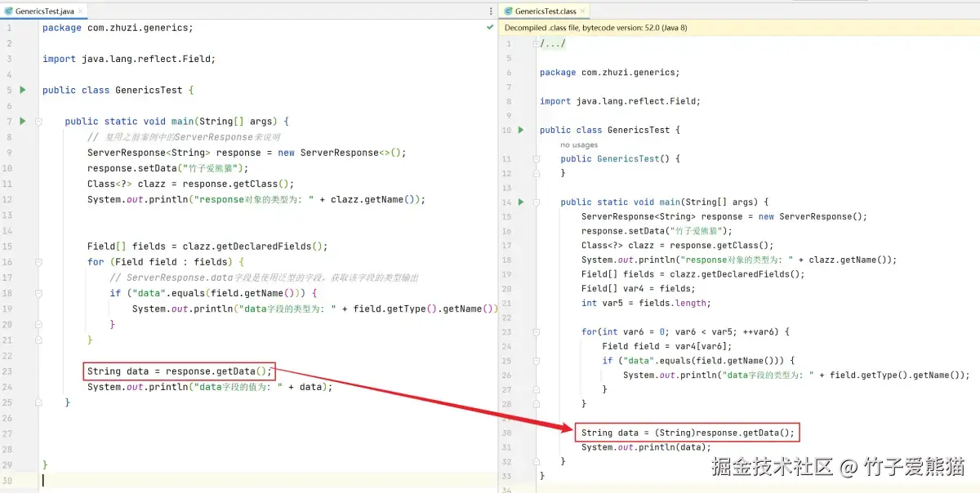Click 'System.out.println(data);' in decompiled pane
980x493 pixels.
pyautogui.click(x=646, y=447)
